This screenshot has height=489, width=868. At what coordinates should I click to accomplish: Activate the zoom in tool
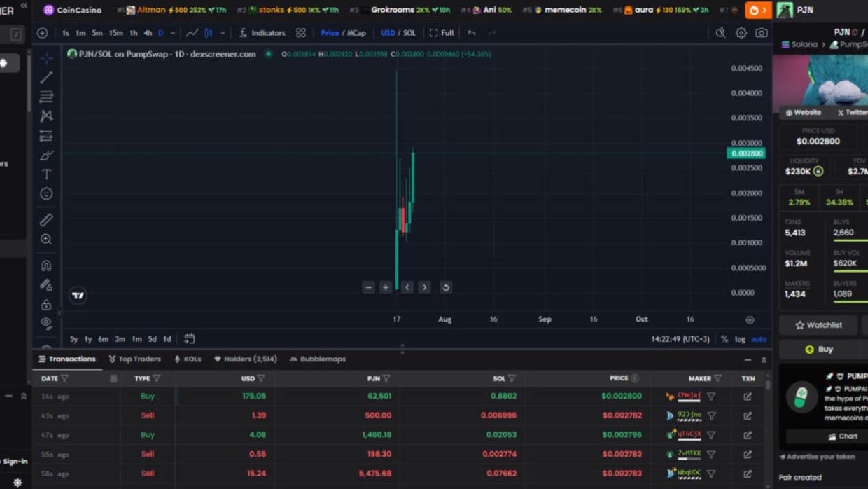point(46,240)
